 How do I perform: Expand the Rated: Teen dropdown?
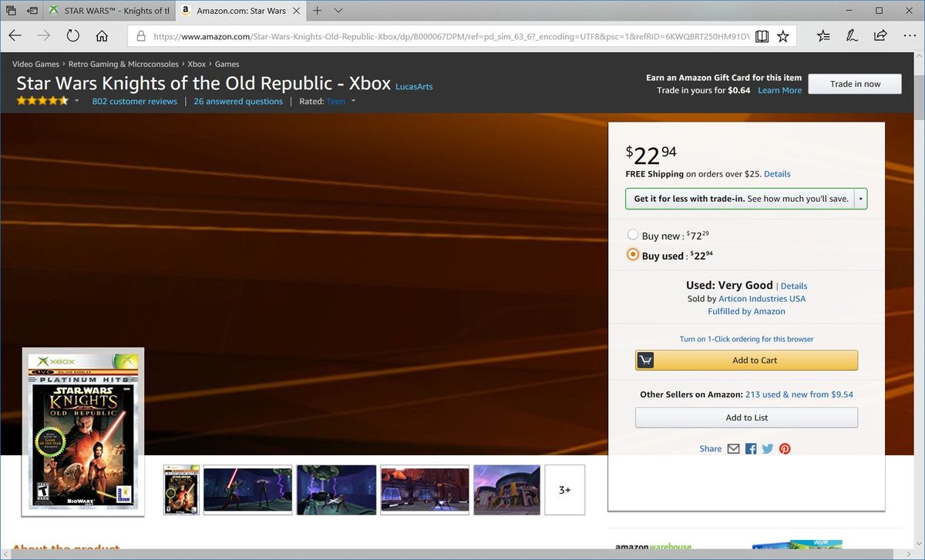(x=353, y=101)
